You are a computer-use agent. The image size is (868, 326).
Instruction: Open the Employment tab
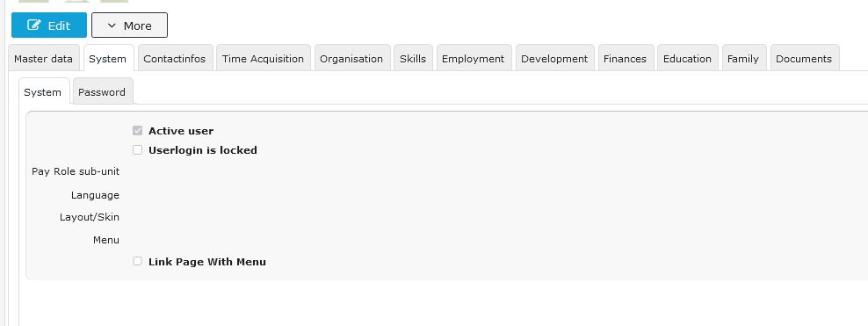click(x=474, y=58)
